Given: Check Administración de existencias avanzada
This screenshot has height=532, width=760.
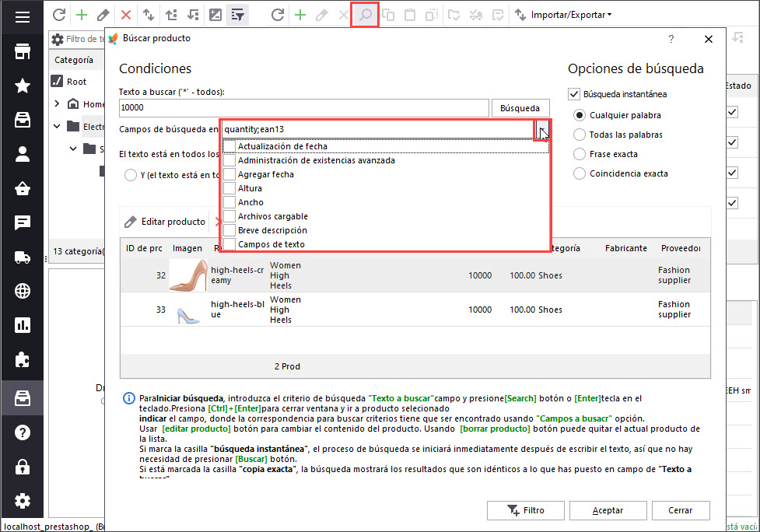Looking at the screenshot, I should (229, 160).
